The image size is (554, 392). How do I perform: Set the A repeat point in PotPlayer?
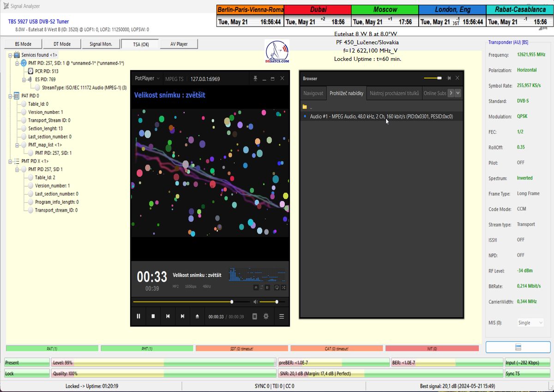(255, 287)
